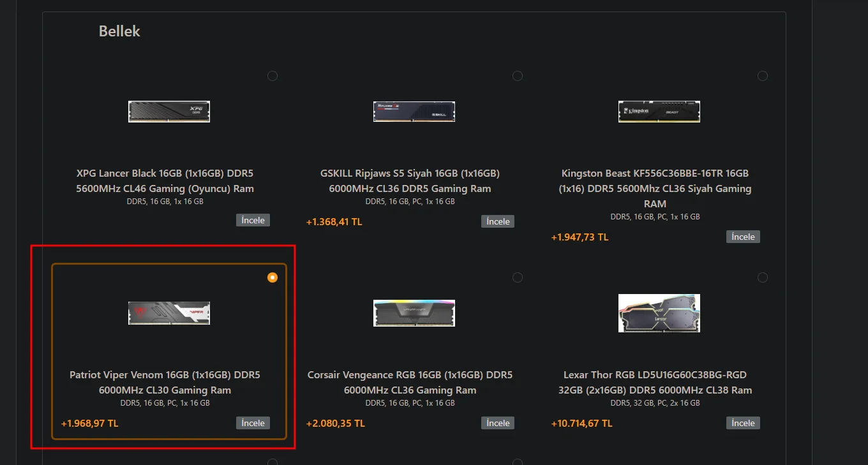The height and width of the screenshot is (465, 868).
Task: Click İncele for the GSKILL Ripjaws S5 RAM
Action: click(498, 221)
